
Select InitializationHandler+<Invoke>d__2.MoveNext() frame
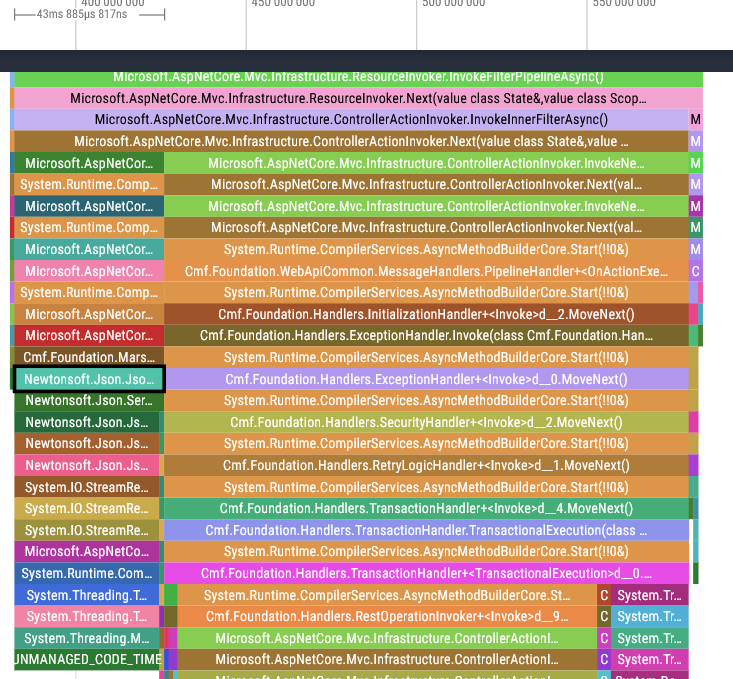pos(426,314)
